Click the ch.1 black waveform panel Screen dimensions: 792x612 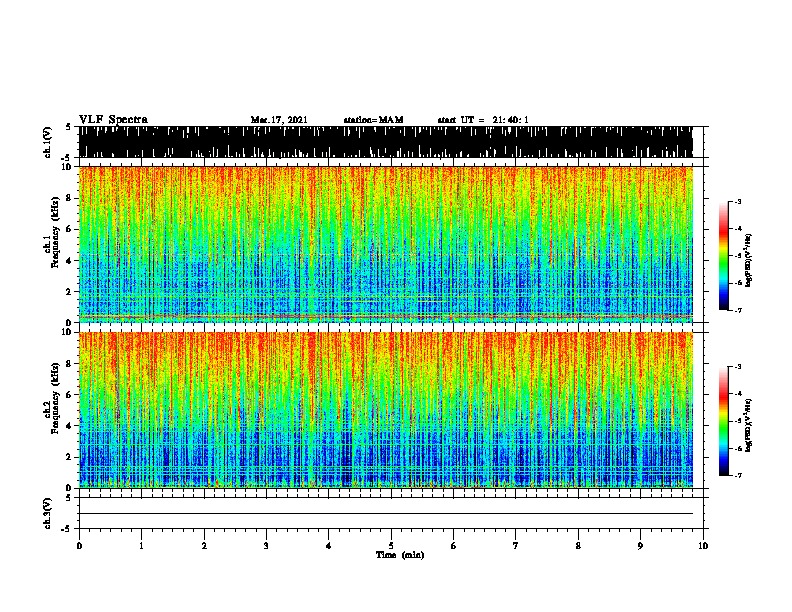pos(385,142)
